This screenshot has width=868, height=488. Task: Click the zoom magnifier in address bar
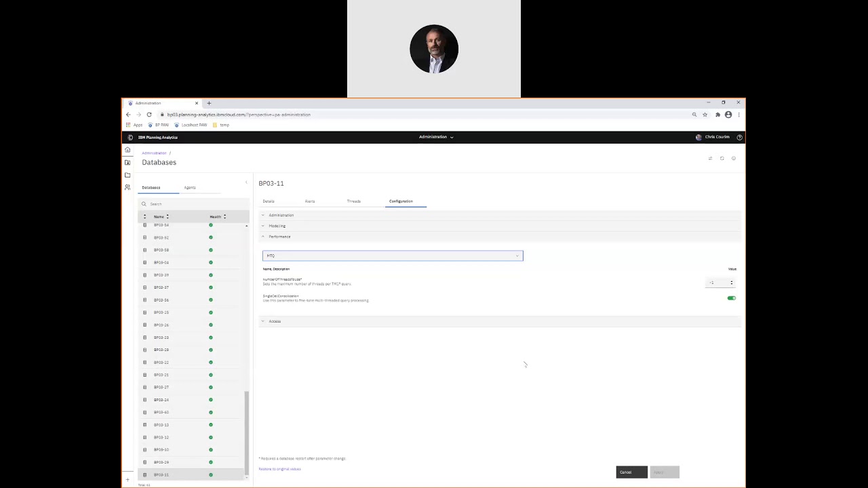click(x=694, y=115)
